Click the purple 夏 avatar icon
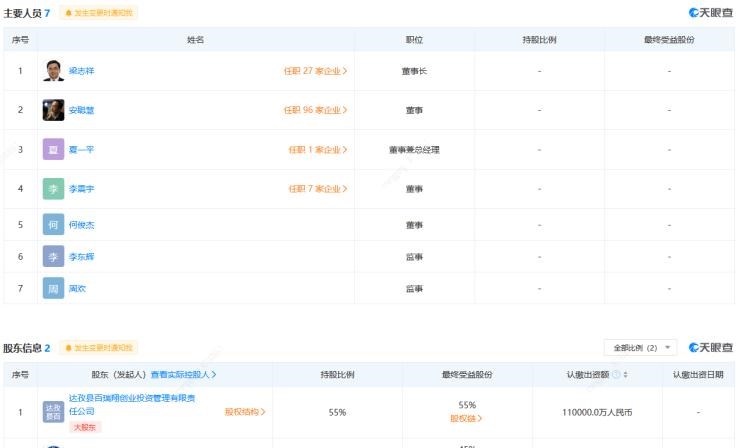Image resolution: width=744 pixels, height=448 pixels. coord(53,149)
